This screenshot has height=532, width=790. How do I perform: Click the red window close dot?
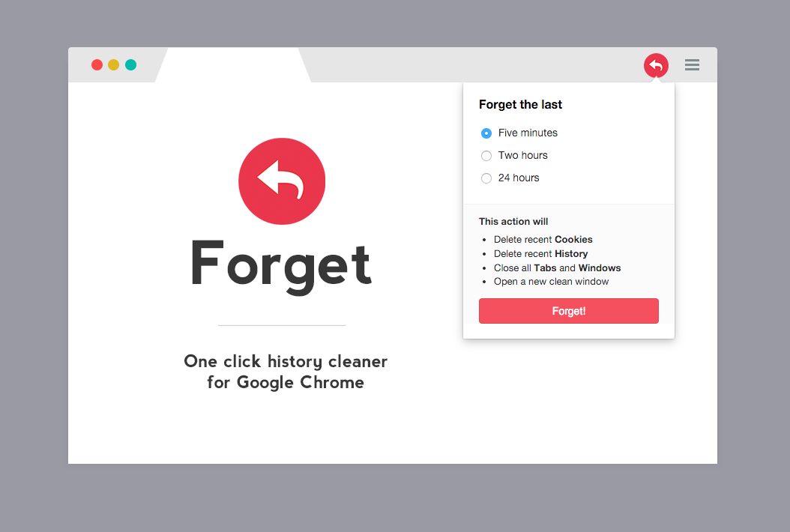[97, 65]
